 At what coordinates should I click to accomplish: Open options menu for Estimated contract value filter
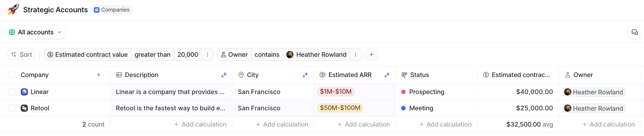pos(207,55)
